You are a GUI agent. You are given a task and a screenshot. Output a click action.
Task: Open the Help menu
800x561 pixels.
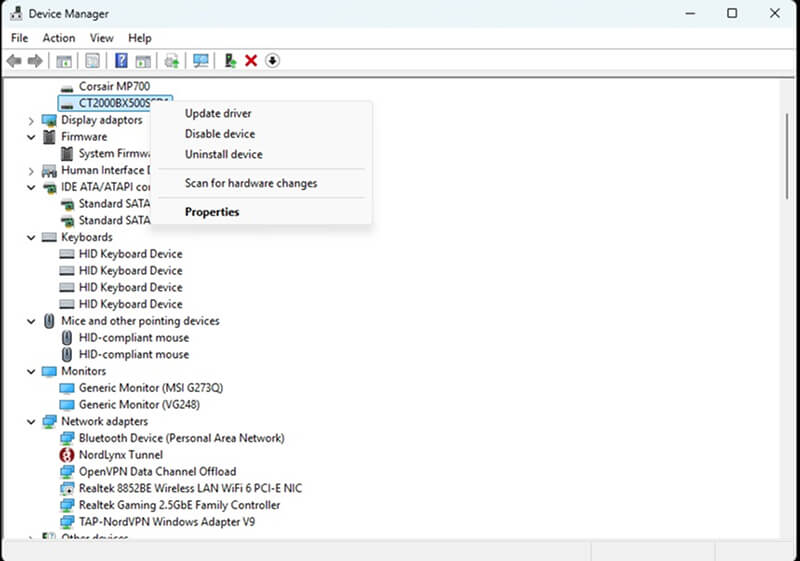(x=139, y=38)
